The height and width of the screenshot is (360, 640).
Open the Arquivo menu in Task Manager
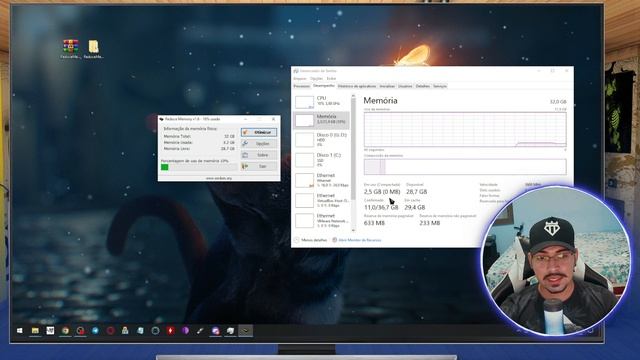pyautogui.click(x=300, y=78)
